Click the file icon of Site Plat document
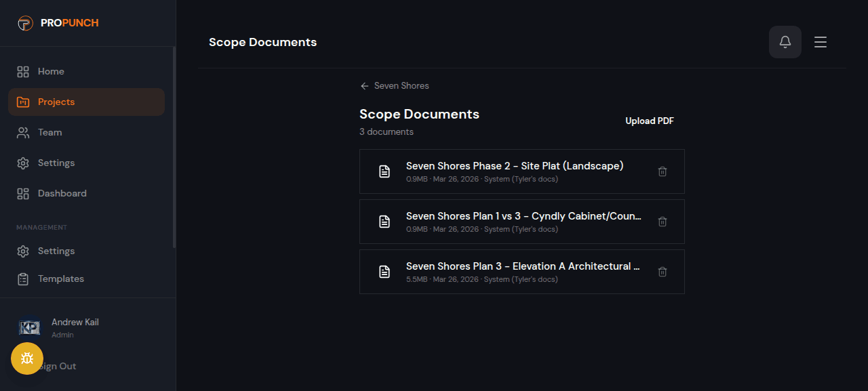This screenshot has height=391, width=868. coord(384,171)
